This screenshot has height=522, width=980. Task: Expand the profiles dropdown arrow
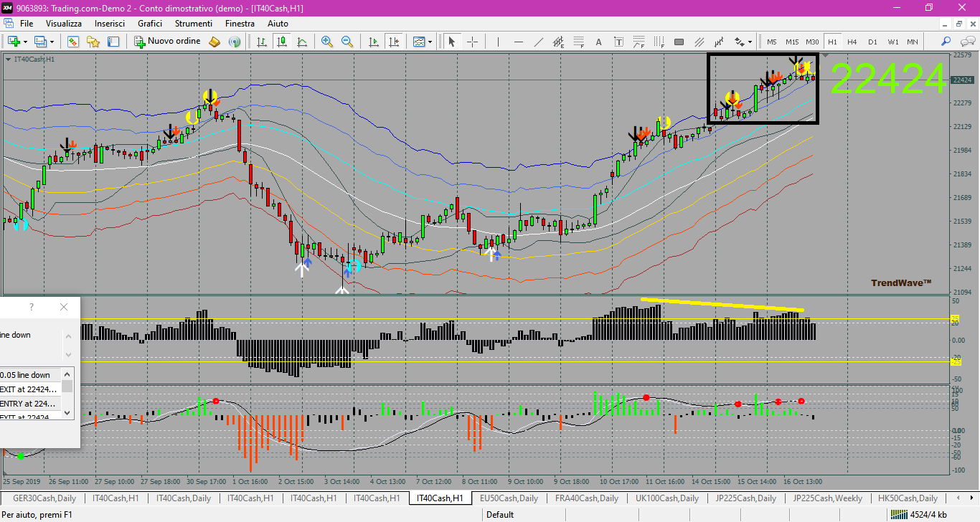click(52, 42)
